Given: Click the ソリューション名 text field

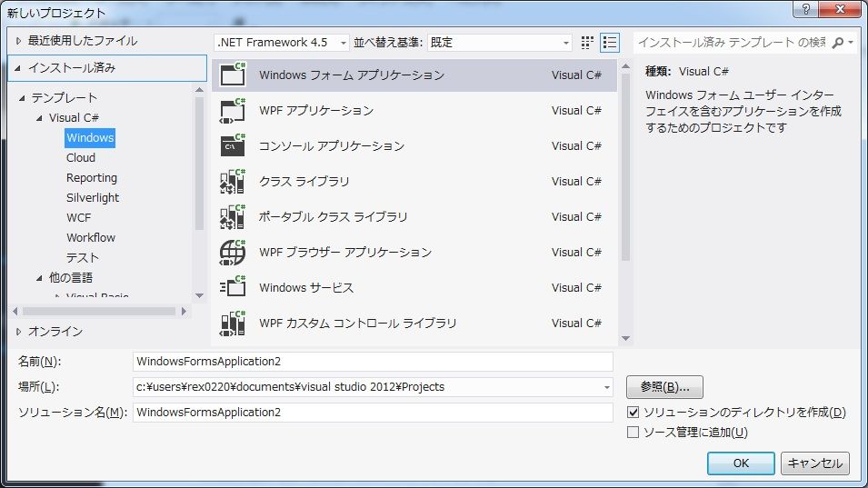Looking at the screenshot, I should 374,413.
